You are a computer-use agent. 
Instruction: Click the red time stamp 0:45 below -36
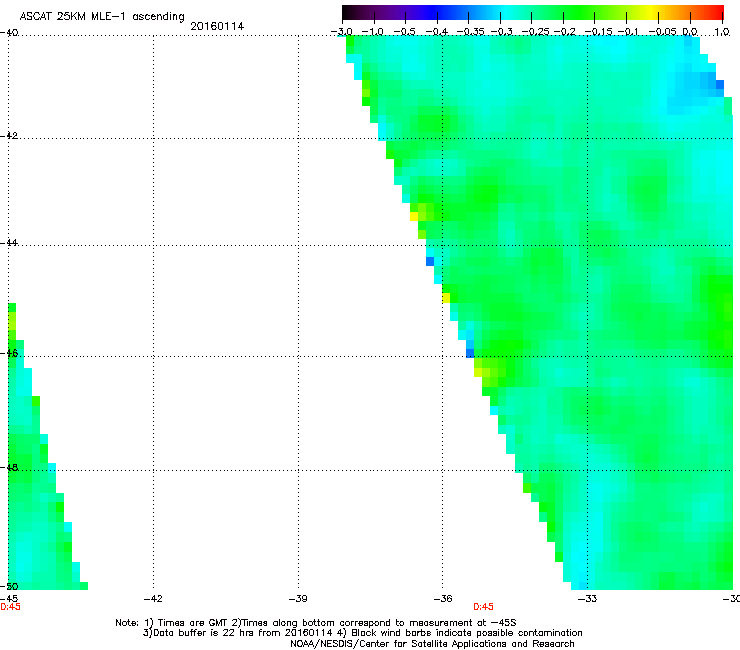coord(483,607)
